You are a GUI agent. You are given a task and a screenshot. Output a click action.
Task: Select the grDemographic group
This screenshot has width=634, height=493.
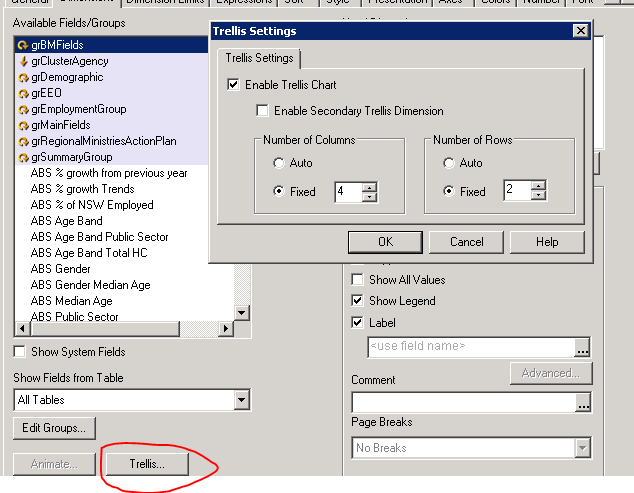tap(112, 77)
